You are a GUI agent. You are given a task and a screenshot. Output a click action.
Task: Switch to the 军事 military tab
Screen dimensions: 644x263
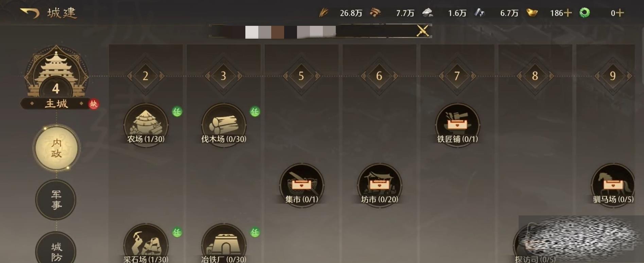point(56,200)
